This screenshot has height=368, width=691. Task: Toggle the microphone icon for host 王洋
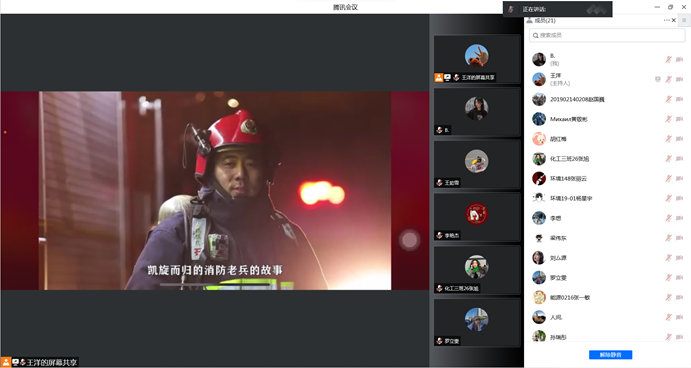coord(669,79)
